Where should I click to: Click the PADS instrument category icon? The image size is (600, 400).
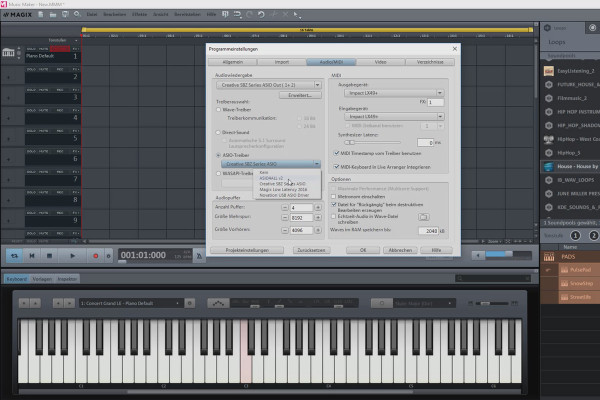click(x=549, y=257)
